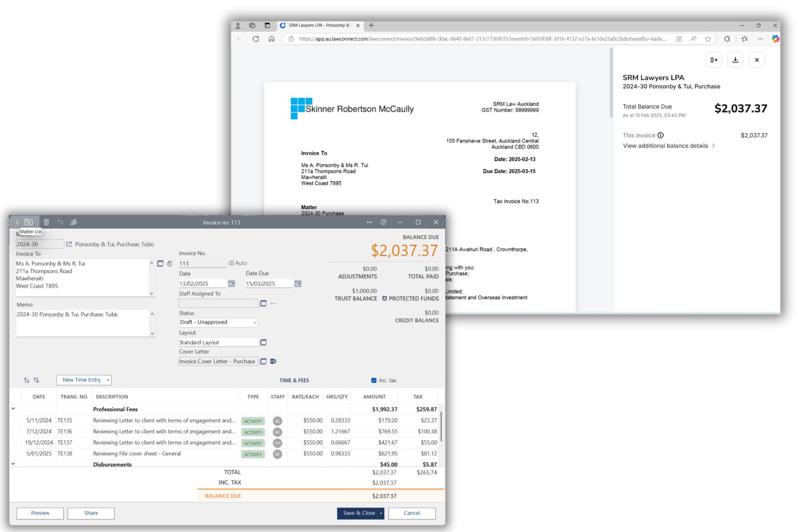
Task: Click the Memo text box
Action: click(82, 323)
